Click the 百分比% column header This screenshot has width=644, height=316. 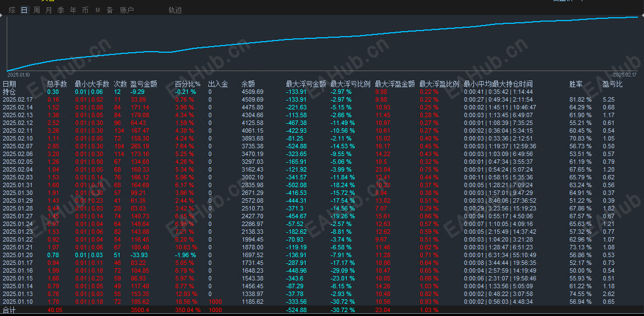point(188,84)
